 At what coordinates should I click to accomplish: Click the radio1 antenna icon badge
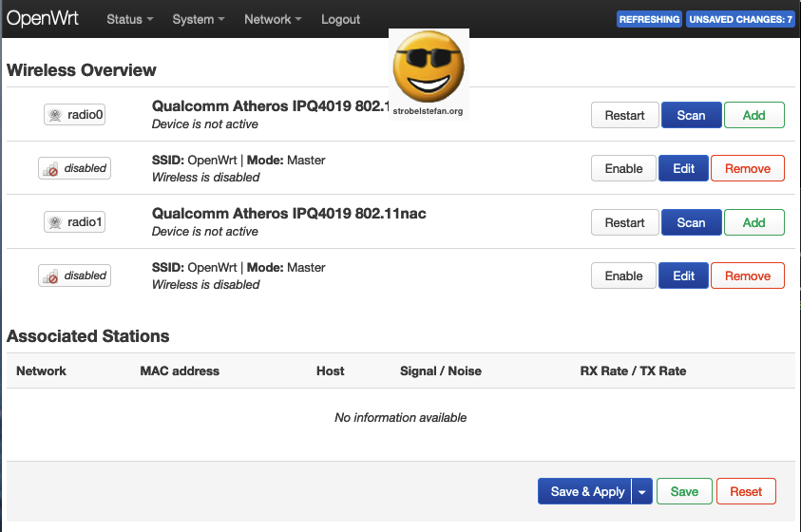coord(74,221)
